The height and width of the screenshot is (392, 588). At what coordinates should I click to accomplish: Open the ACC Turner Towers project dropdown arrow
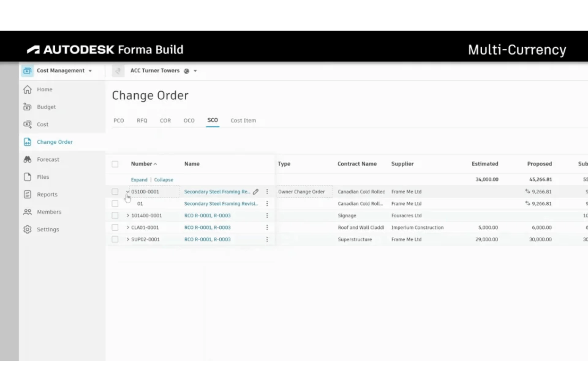coord(195,71)
